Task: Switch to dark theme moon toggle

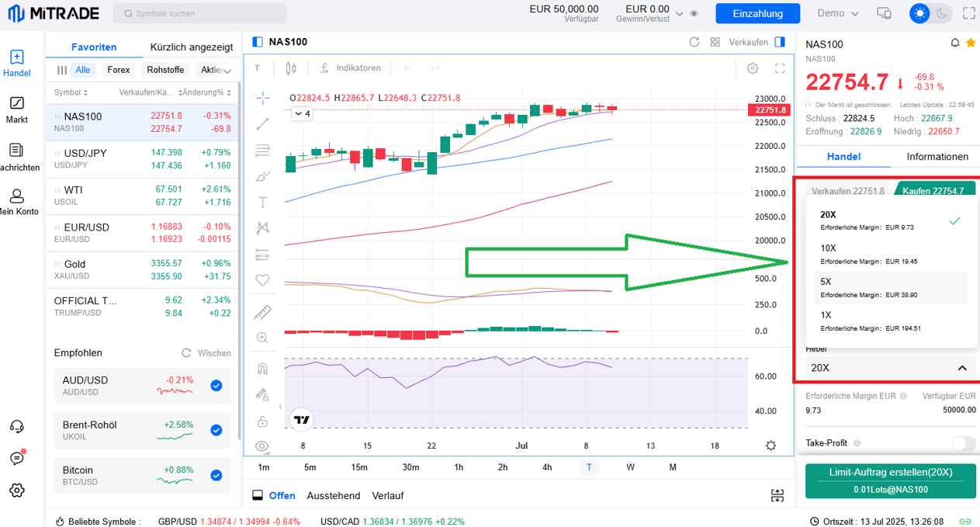Action: pos(941,13)
